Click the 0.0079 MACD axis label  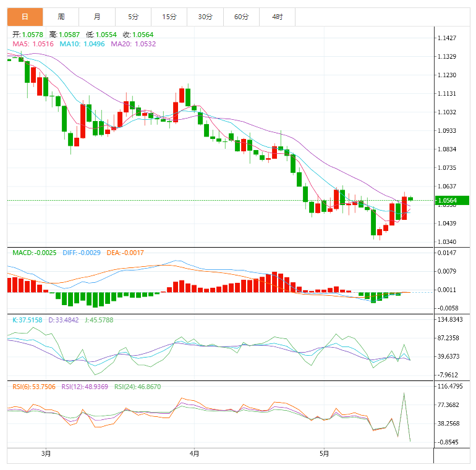point(446,271)
